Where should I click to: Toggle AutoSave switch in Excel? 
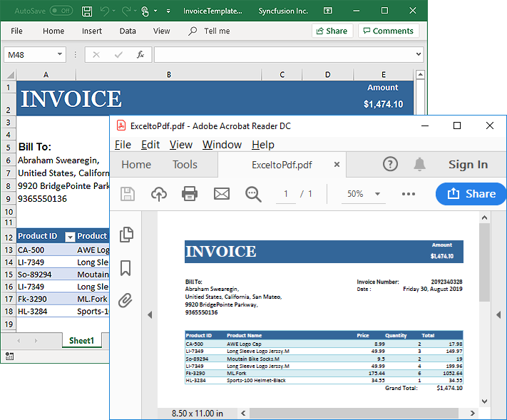click(61, 11)
